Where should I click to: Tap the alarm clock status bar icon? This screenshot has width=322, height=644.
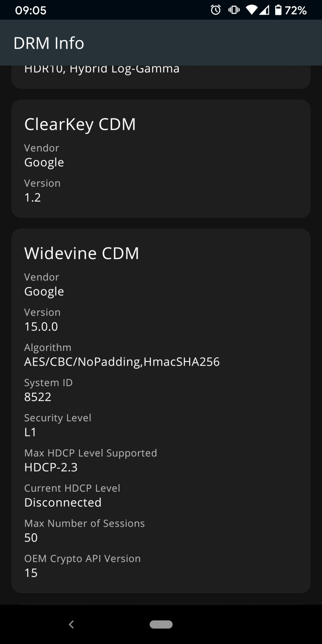[x=216, y=10]
